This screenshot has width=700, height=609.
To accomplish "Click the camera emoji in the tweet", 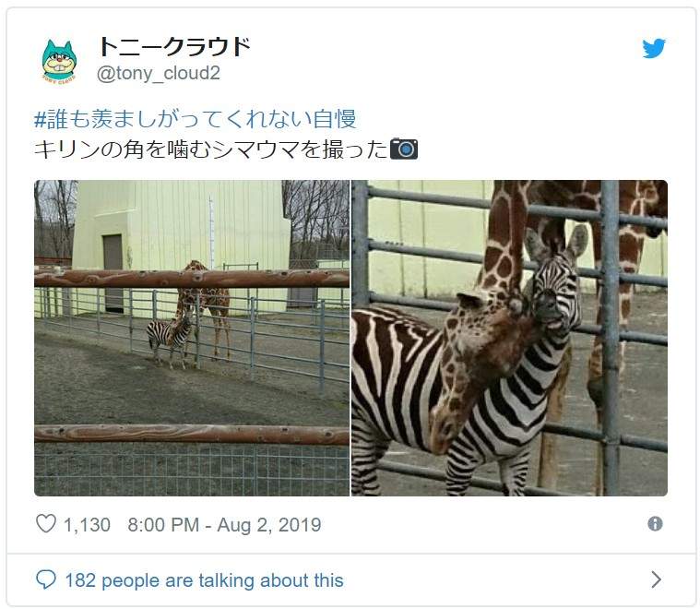I will [404, 149].
